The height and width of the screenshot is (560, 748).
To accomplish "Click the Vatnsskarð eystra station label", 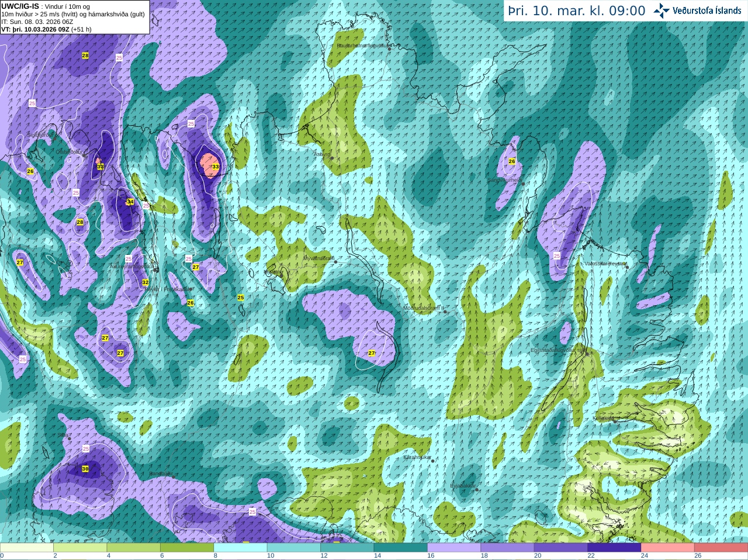I will pos(605,264).
